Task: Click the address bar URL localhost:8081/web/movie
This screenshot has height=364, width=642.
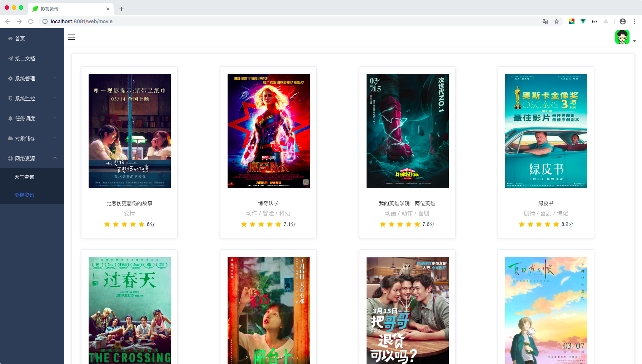Action: coord(81,21)
